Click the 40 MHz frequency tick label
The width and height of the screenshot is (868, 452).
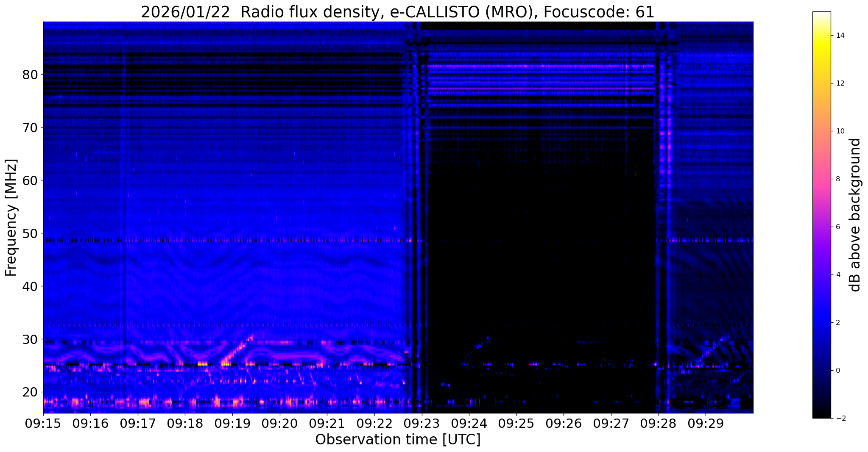tap(30, 286)
